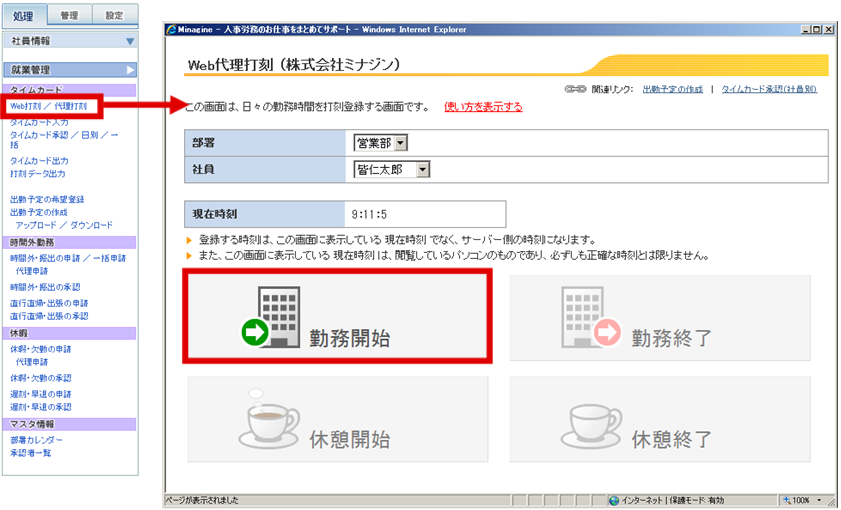The image size is (841, 510).
Task: Open the 出勤予定の作成 related link at top
Action: [673, 89]
